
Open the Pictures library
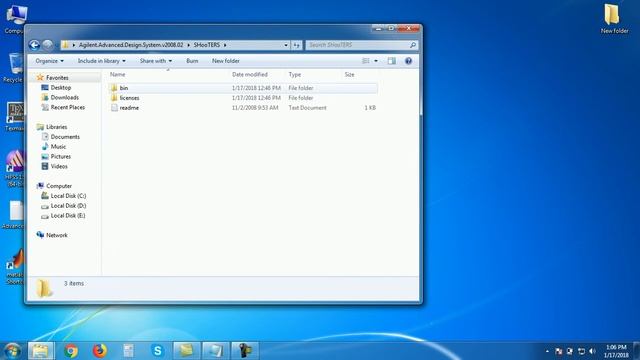[60, 156]
